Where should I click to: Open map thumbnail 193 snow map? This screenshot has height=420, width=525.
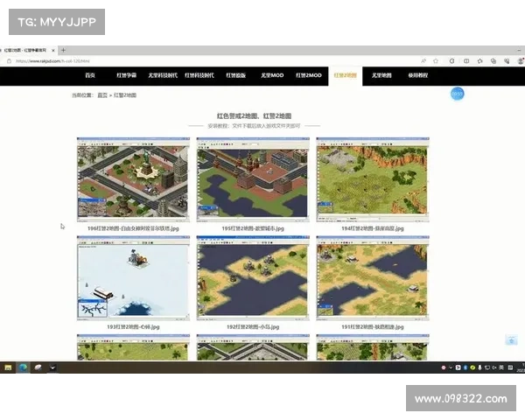pyautogui.click(x=133, y=278)
